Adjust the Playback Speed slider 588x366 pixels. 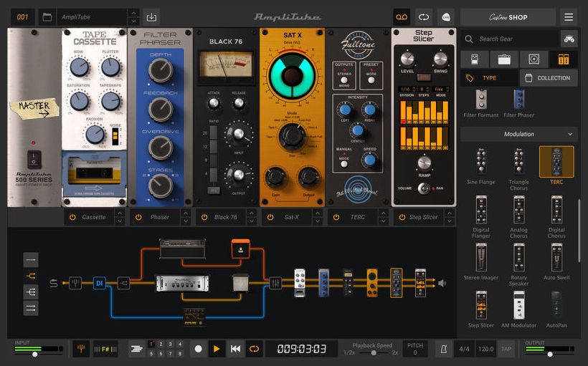(374, 353)
